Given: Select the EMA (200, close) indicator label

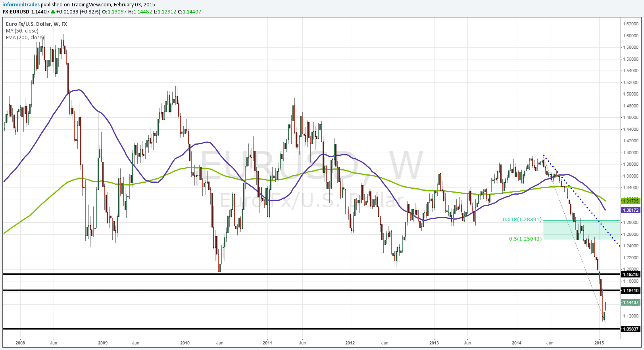Looking at the screenshot, I should tap(25, 37).
